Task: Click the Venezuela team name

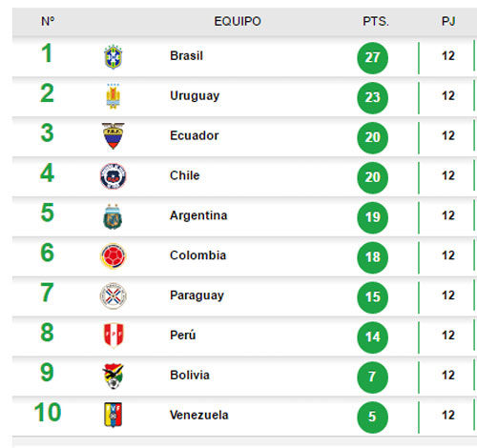Action: [x=199, y=415]
